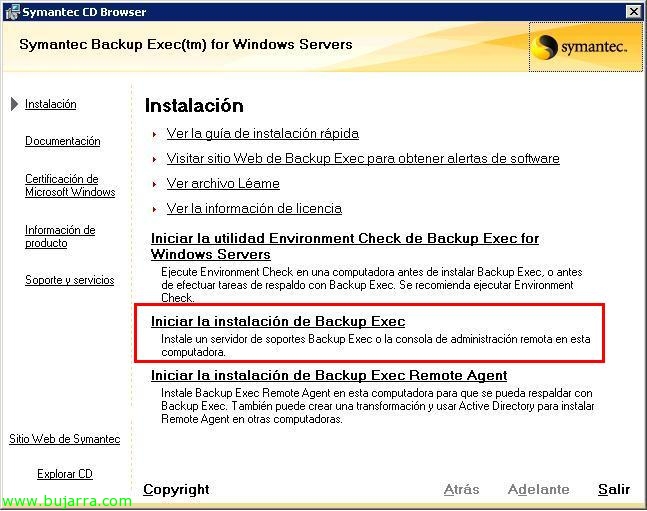Click bullet arrow next to Ver archivo Léame
The width and height of the screenshot is (647, 511).
(x=155, y=185)
